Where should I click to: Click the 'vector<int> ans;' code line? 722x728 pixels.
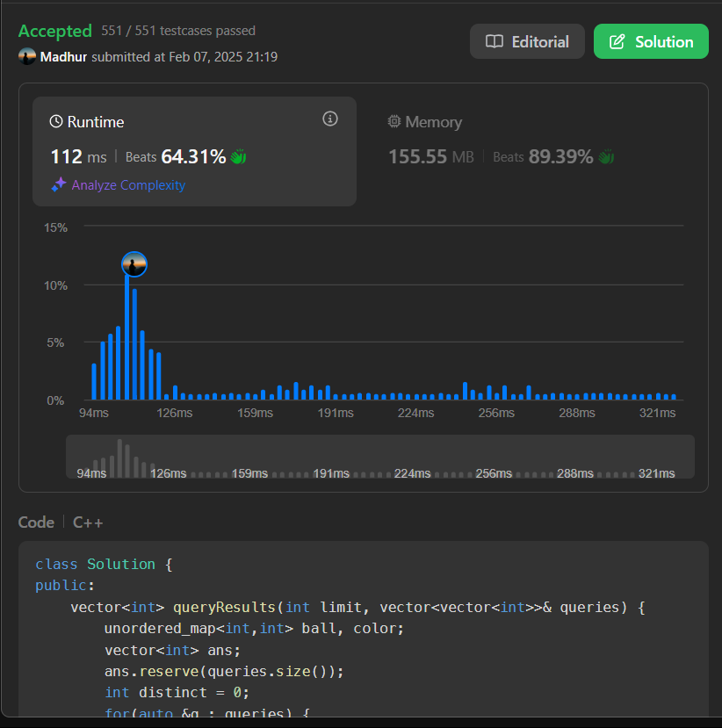pos(173,650)
